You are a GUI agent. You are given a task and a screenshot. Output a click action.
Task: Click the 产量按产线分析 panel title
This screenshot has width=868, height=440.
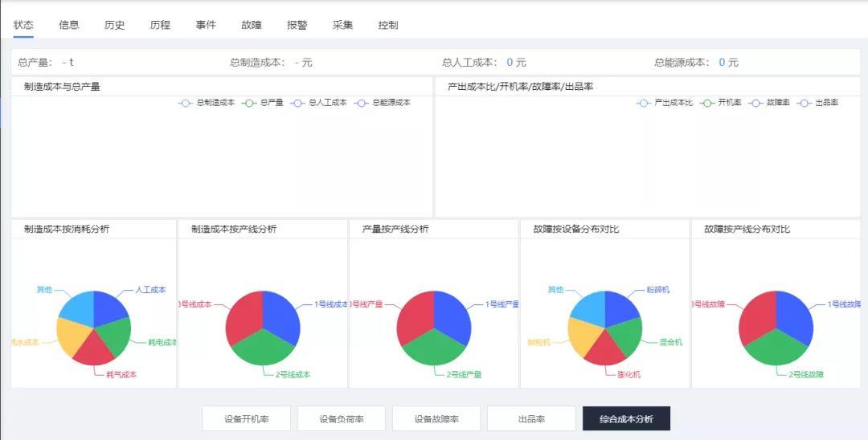tap(395, 229)
